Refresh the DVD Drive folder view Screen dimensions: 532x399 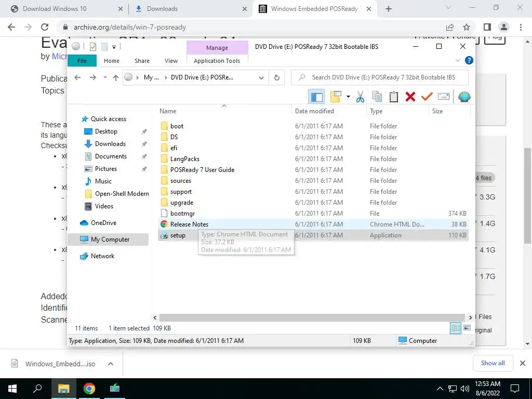click(277, 78)
